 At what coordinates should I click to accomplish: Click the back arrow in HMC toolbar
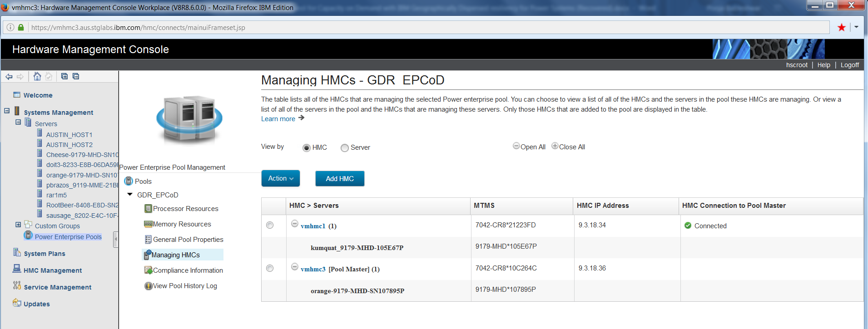coord(9,77)
